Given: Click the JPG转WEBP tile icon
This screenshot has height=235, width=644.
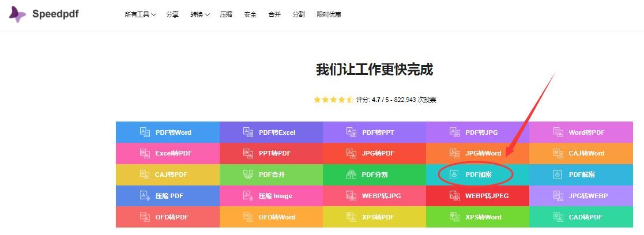Looking at the screenshot, I should [558, 196].
